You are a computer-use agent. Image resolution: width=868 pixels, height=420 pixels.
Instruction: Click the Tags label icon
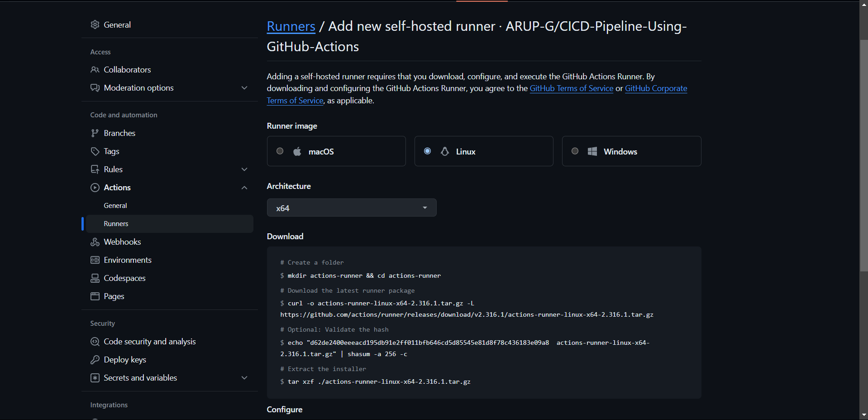coord(95,151)
